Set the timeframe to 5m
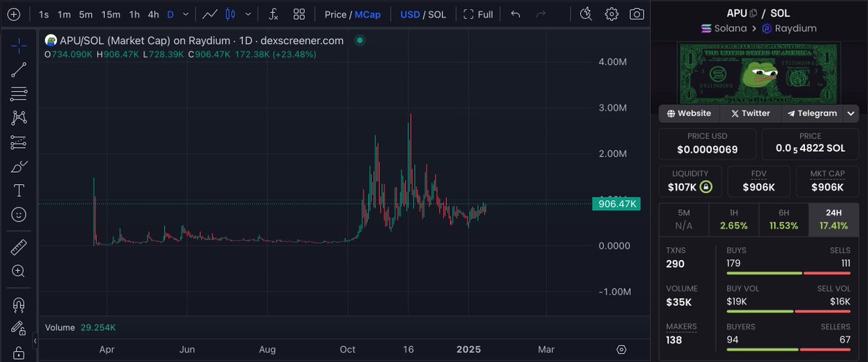This screenshot has width=868, height=362. 85,14
